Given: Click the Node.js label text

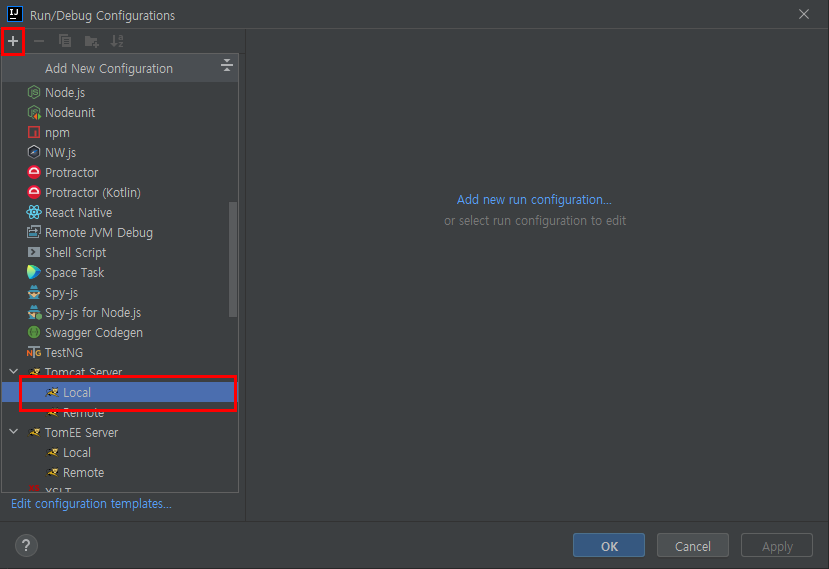Looking at the screenshot, I should (65, 93).
